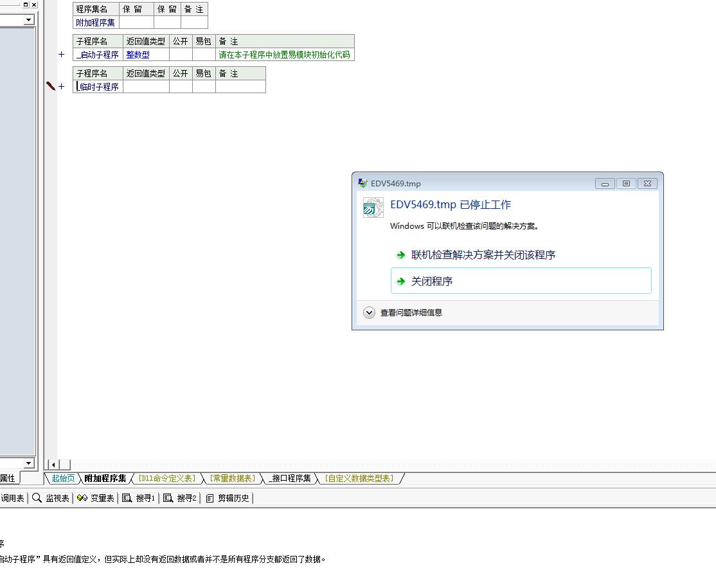Click the 备注 cell of _临时子程序
The width and height of the screenshot is (716, 588).
(x=240, y=87)
